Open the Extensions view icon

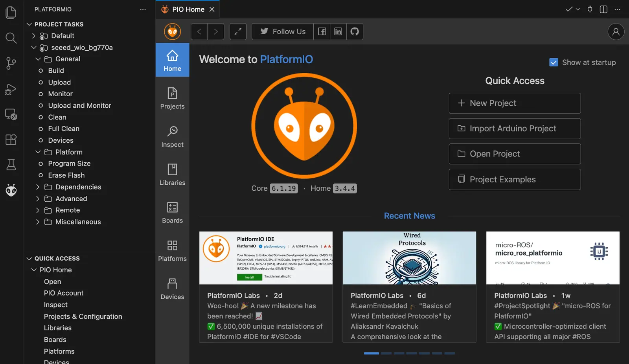tap(11, 140)
